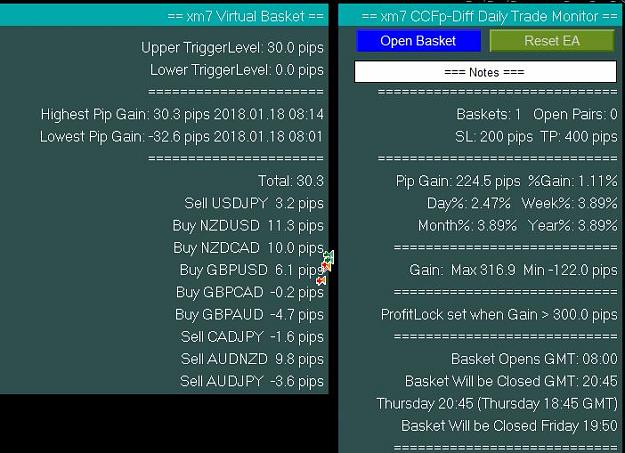Select the Notes input field
Viewport: 625px width, 453px height.
[x=485, y=72]
